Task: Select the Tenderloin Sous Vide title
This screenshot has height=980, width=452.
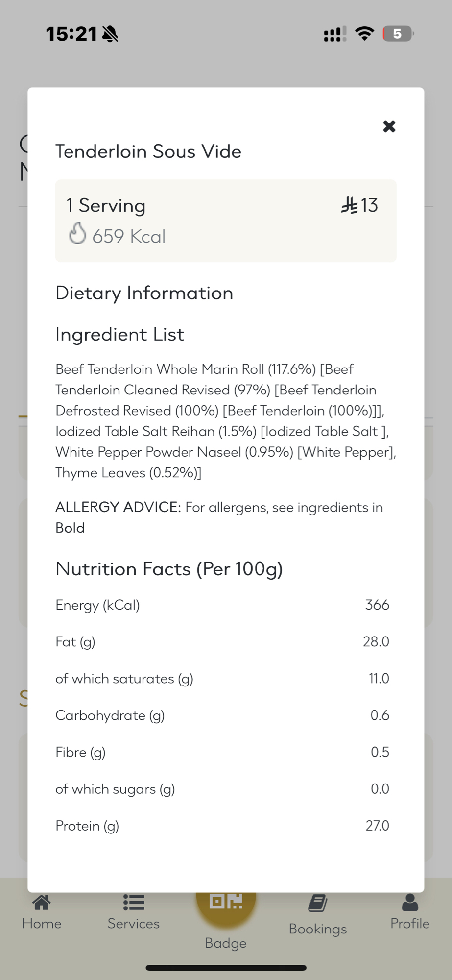Action: tap(148, 151)
